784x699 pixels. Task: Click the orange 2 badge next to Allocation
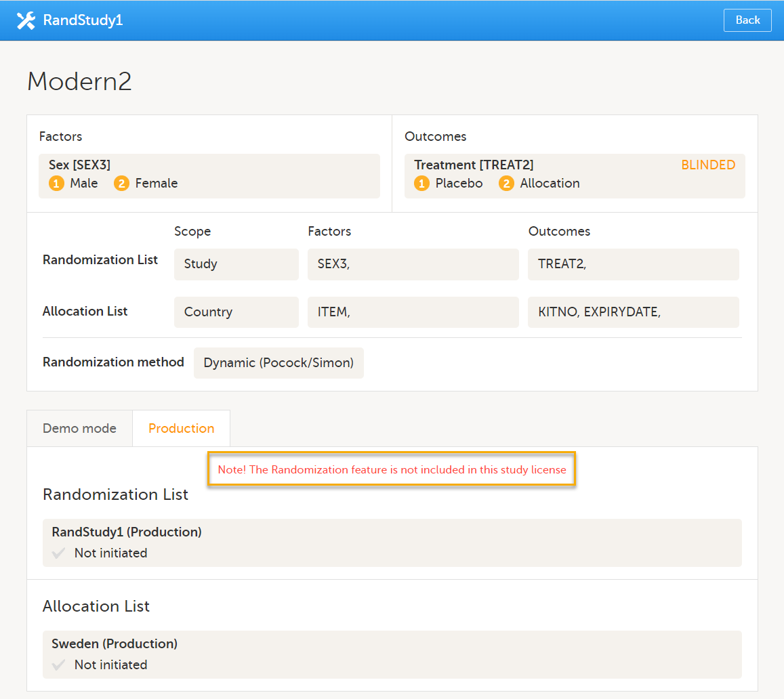tap(506, 184)
